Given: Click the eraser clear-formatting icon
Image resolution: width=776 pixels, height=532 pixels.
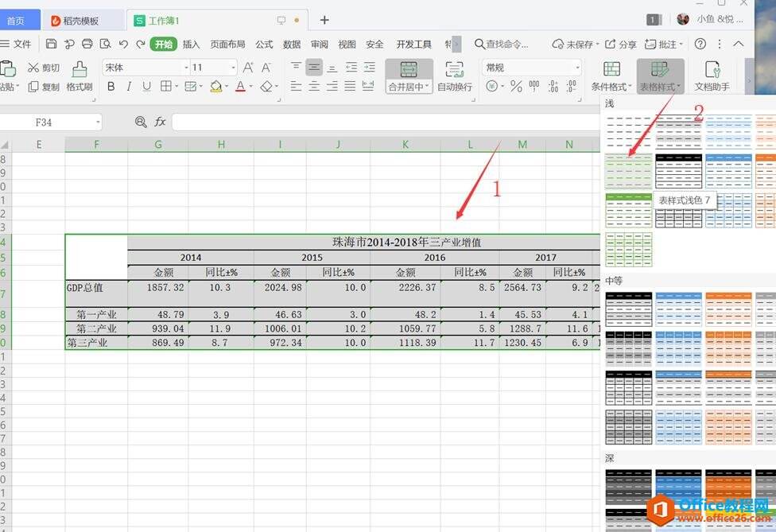Looking at the screenshot, I should tap(266, 87).
